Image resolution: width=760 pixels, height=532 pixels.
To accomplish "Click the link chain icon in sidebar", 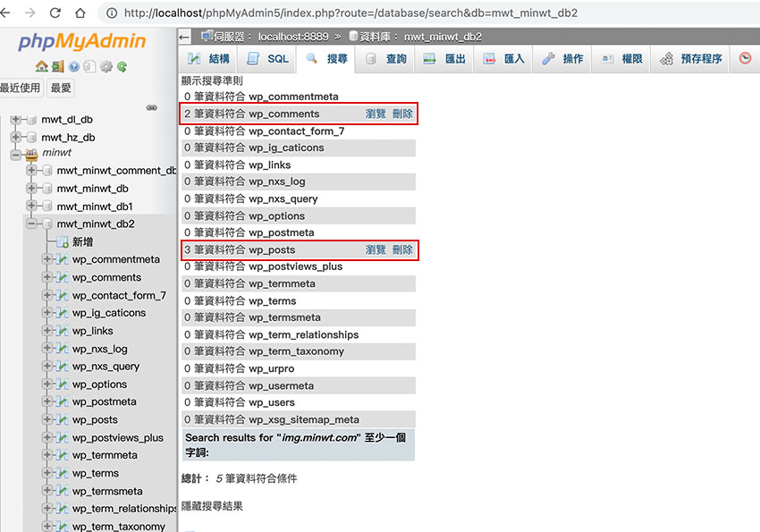I will pos(152,107).
